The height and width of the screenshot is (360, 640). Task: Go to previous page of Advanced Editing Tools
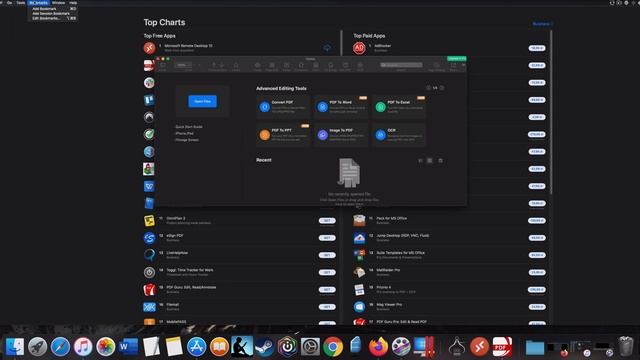[428, 88]
